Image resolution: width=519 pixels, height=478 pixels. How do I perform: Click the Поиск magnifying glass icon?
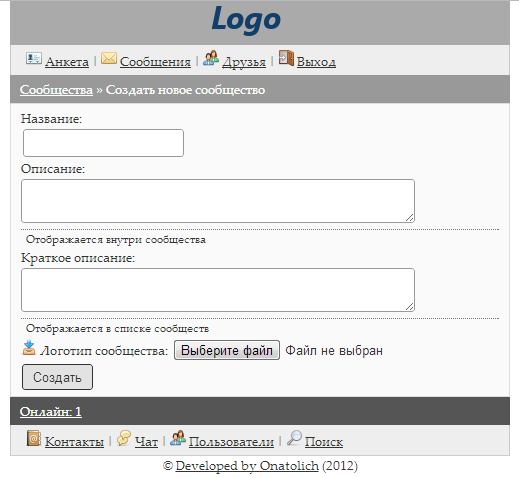tap(294, 438)
